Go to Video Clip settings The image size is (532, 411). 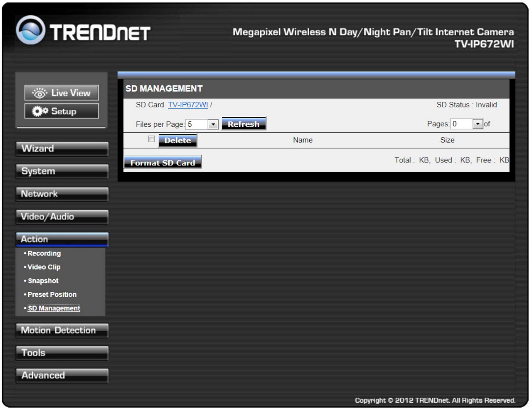click(x=44, y=267)
